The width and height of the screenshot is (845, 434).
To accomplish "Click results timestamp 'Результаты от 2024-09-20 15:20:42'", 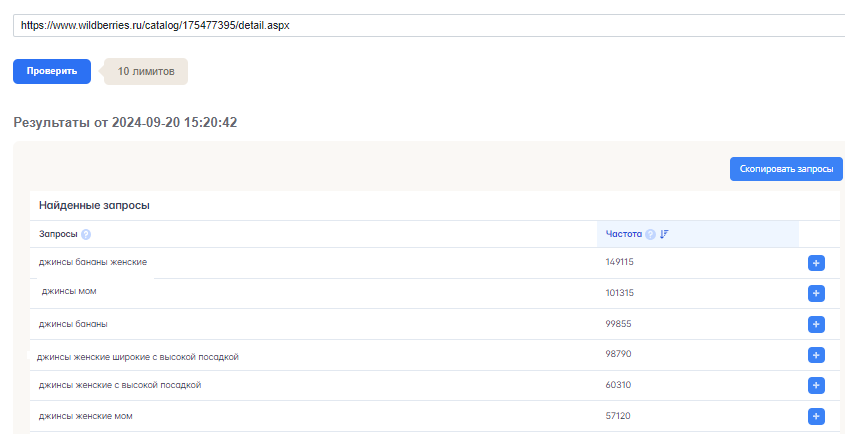I will pyautogui.click(x=125, y=122).
